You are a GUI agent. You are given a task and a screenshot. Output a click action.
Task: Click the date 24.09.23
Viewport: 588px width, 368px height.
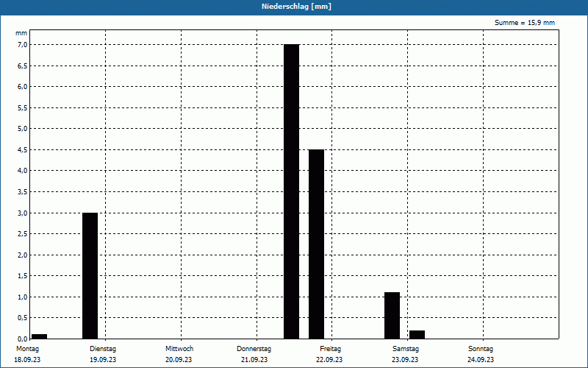click(481, 360)
